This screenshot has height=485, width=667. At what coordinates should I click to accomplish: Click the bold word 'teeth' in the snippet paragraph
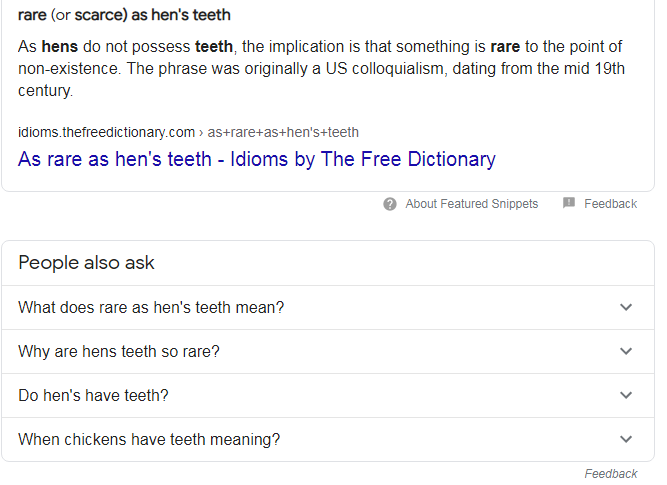pyautogui.click(x=214, y=46)
